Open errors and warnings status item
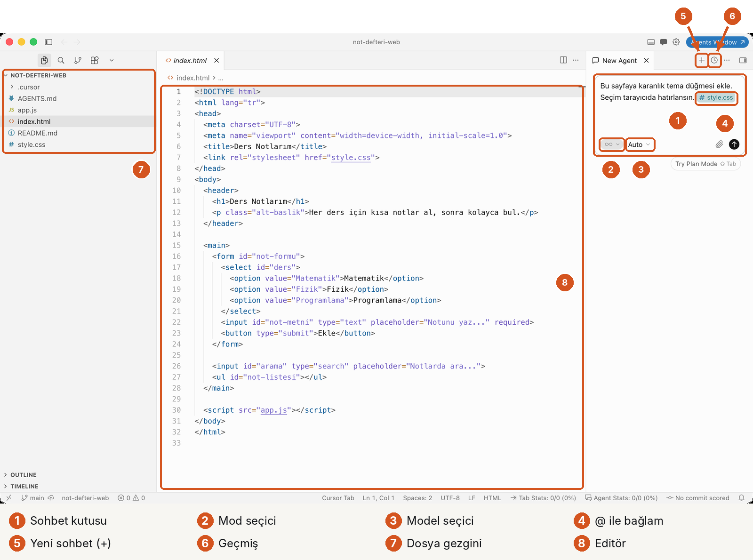 tap(131, 498)
